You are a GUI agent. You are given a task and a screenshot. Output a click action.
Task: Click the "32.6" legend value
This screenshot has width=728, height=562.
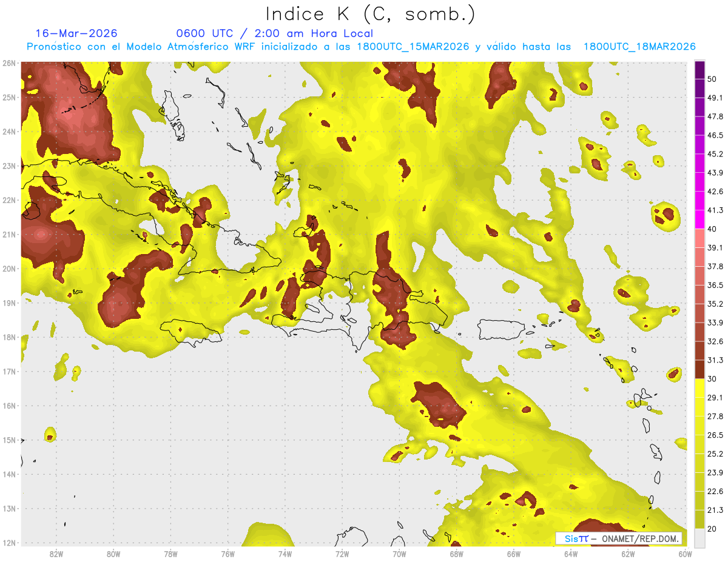click(715, 341)
